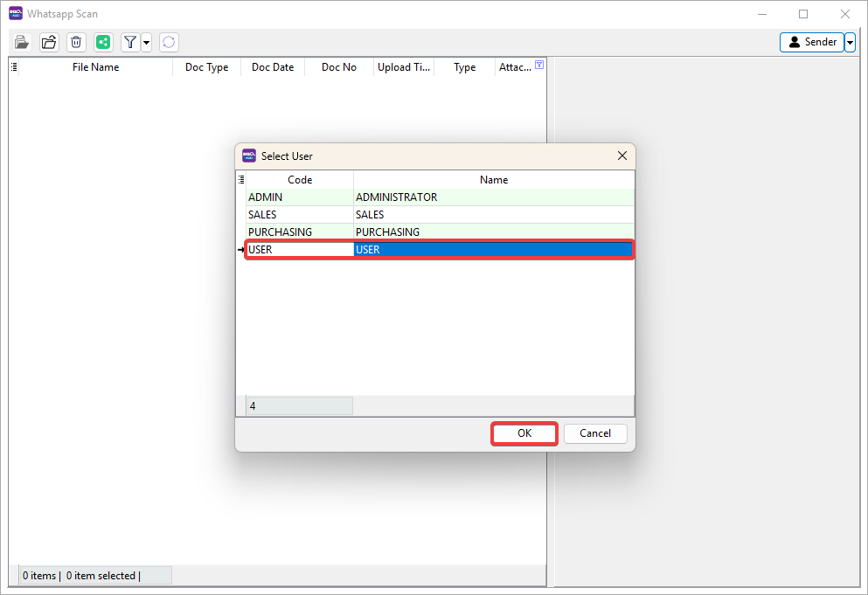Image resolution: width=868 pixels, height=595 pixels.
Task: Click the green share icon
Action: coord(104,42)
